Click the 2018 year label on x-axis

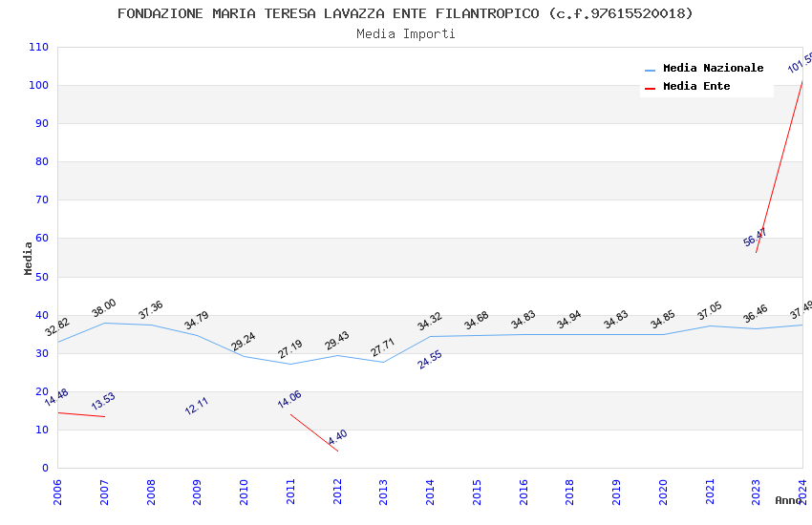(x=569, y=492)
